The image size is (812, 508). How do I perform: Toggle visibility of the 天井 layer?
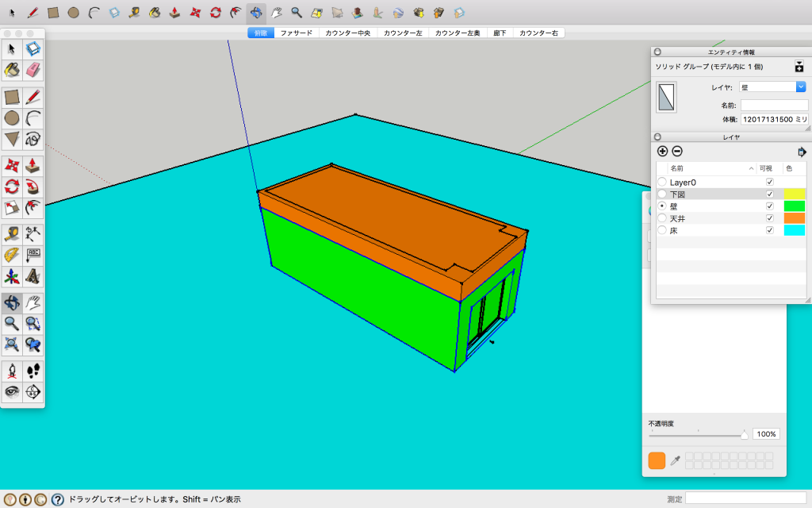[x=769, y=218]
